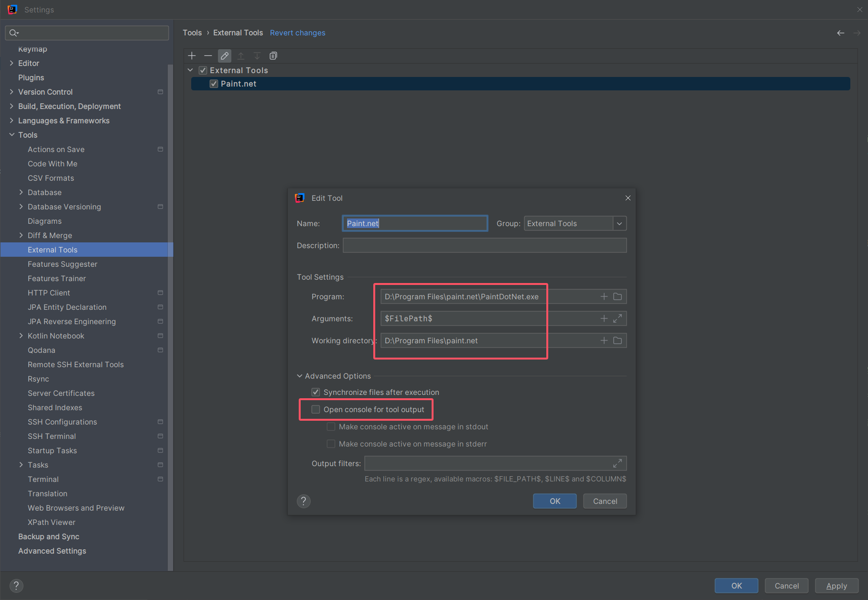Select Paint.net row in tools list
The image size is (868, 600).
tap(521, 84)
